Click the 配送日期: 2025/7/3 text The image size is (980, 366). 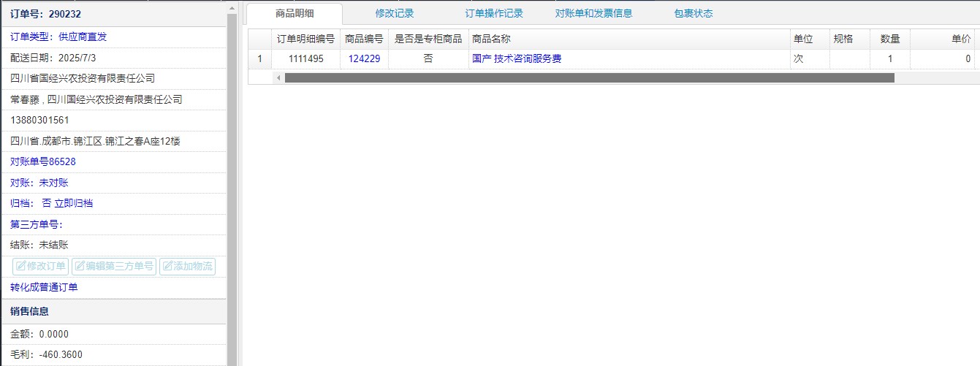pyautogui.click(x=53, y=57)
